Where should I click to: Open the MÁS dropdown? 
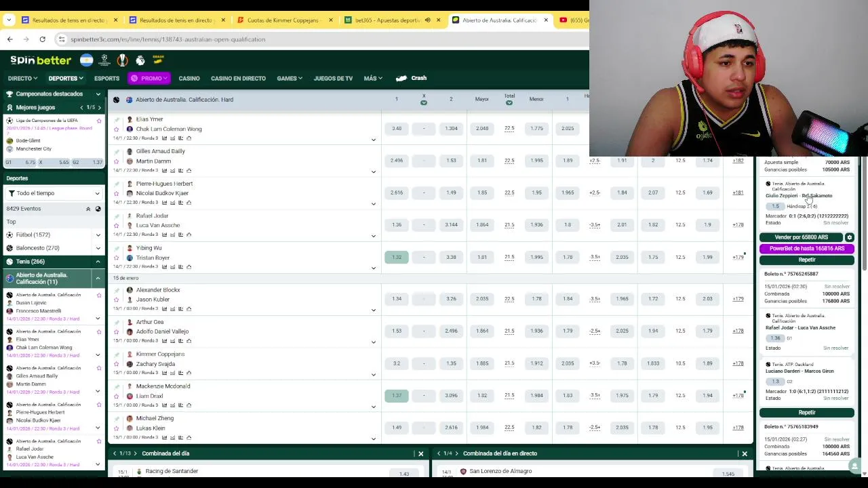[x=373, y=78]
